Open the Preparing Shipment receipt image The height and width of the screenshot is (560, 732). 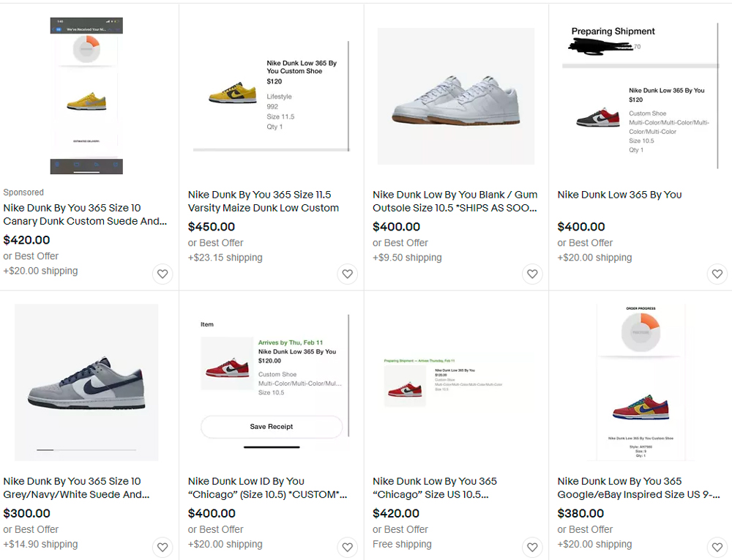pyautogui.click(x=640, y=96)
